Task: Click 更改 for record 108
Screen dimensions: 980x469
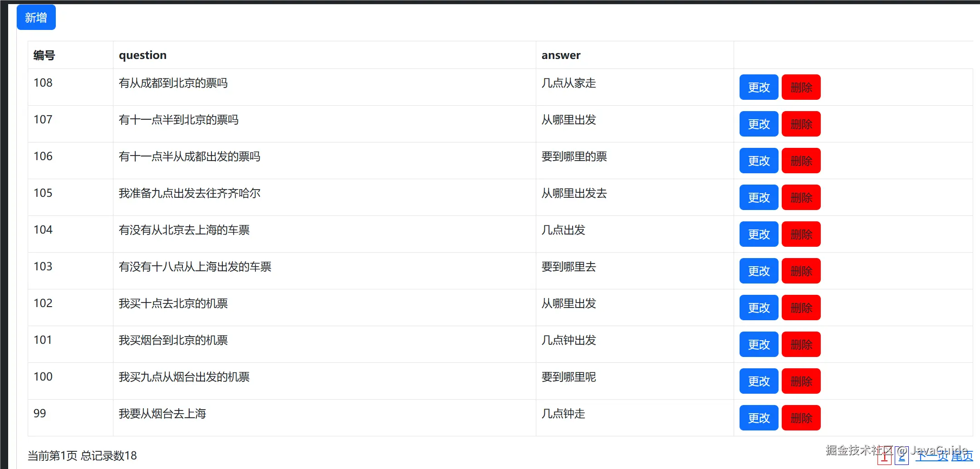Action: tap(759, 87)
